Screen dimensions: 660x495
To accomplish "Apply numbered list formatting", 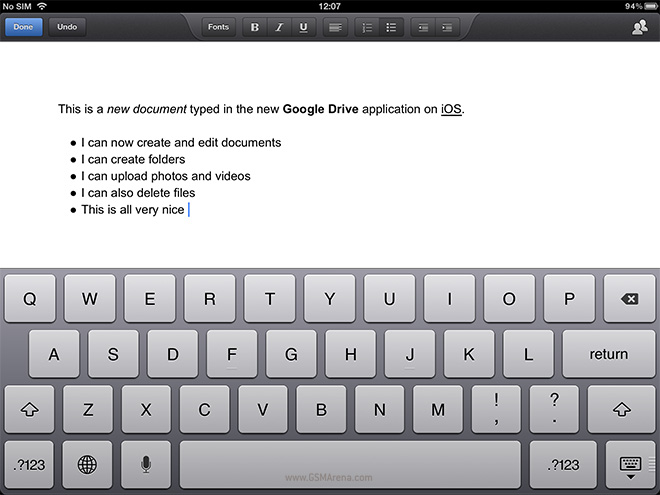I will (367, 27).
